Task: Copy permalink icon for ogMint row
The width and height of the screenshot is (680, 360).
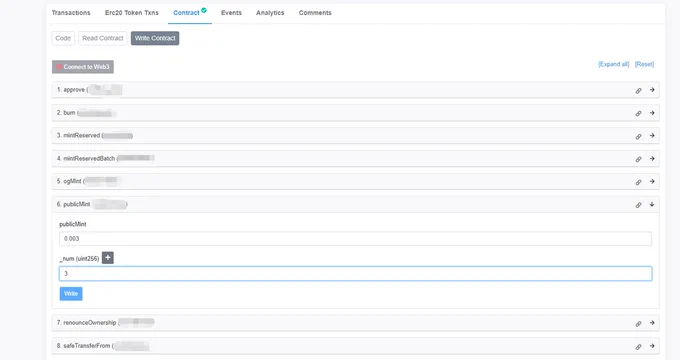Action: tap(638, 182)
